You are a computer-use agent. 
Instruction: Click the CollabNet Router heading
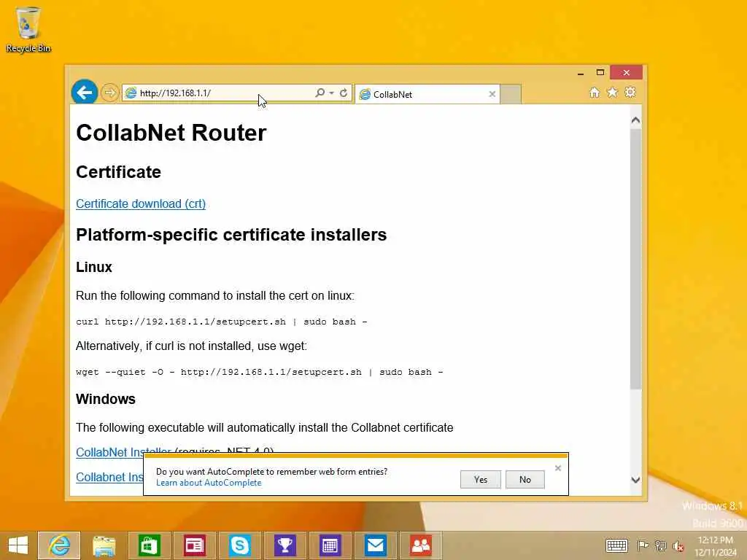(x=171, y=133)
